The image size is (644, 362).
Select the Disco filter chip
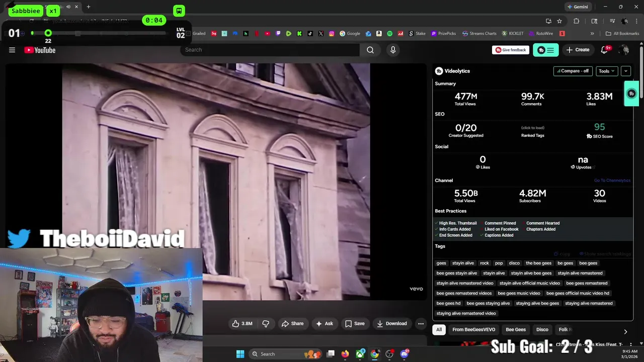[542, 330]
